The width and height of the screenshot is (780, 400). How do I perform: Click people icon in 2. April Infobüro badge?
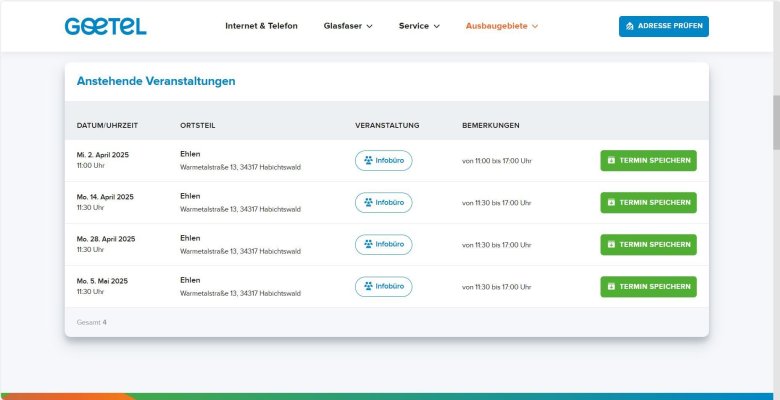(368, 160)
